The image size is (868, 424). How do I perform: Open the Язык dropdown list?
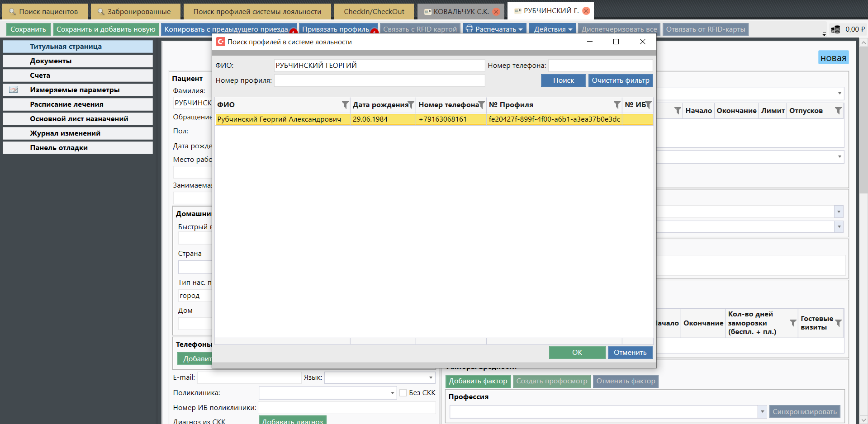coord(431,377)
